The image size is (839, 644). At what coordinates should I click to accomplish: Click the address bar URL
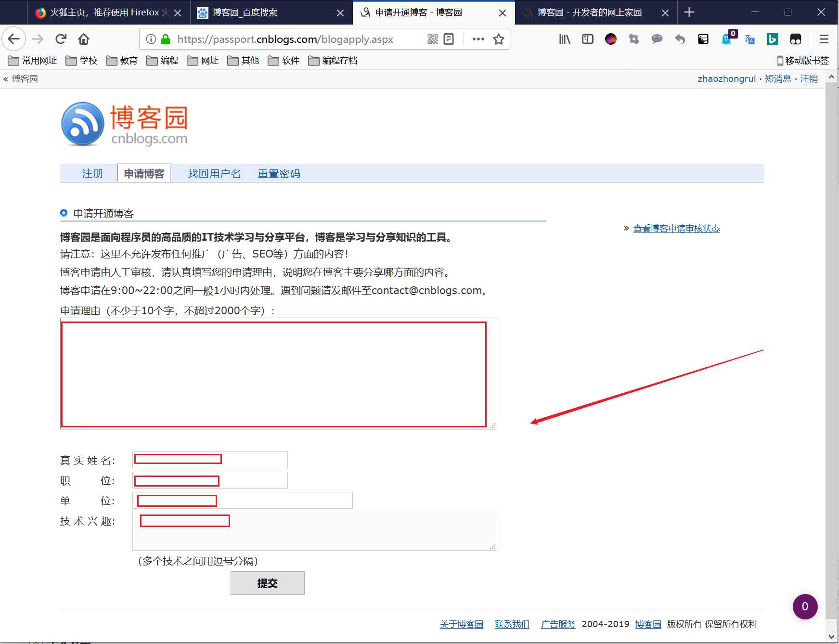[285, 39]
